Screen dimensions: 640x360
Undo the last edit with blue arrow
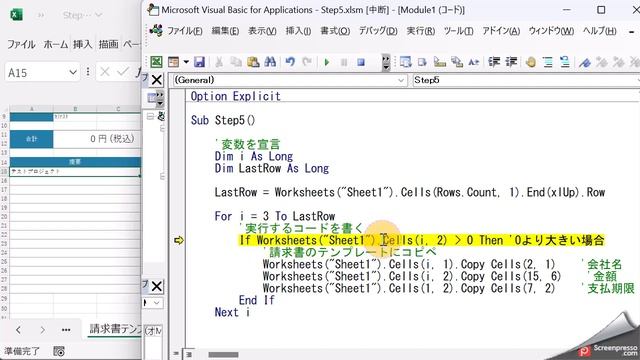(x=290, y=62)
